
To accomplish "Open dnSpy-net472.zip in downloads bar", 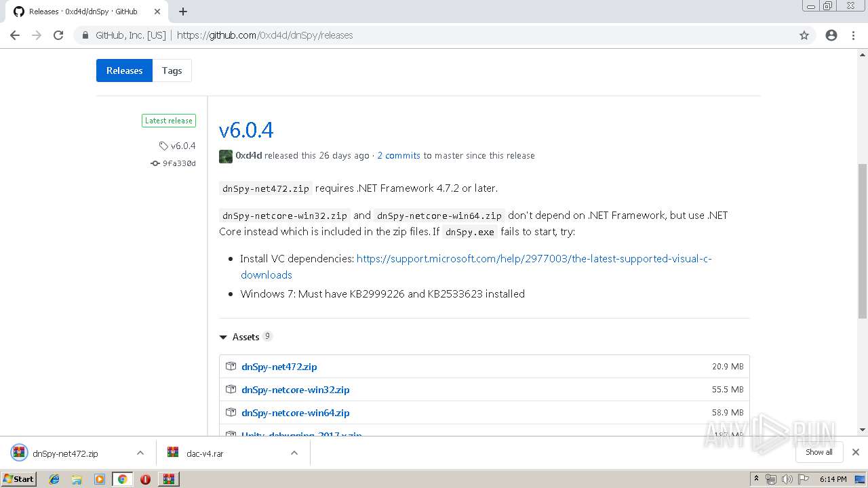I will 65,453.
